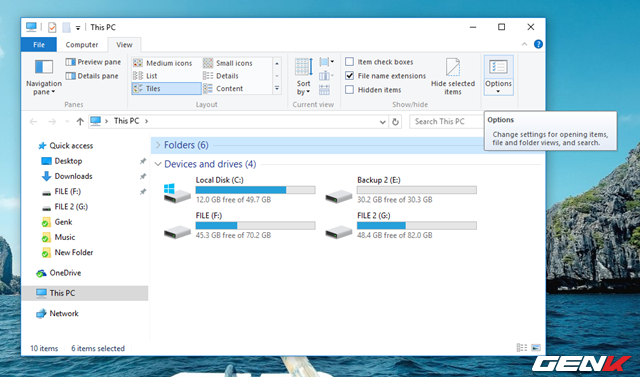This screenshot has height=377, width=640.
Task: Switch to details view in status bar
Action: coord(522,348)
